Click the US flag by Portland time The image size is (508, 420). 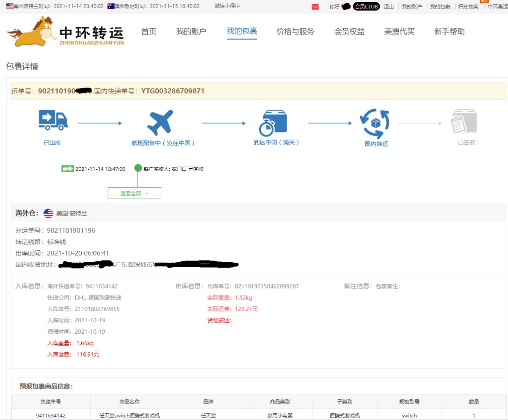10,6
